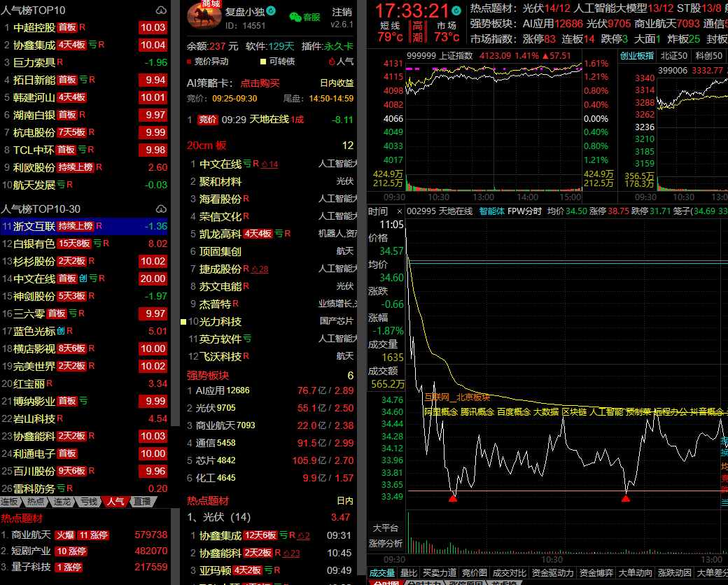Click the refresh icon next to the clock

click(456, 10)
